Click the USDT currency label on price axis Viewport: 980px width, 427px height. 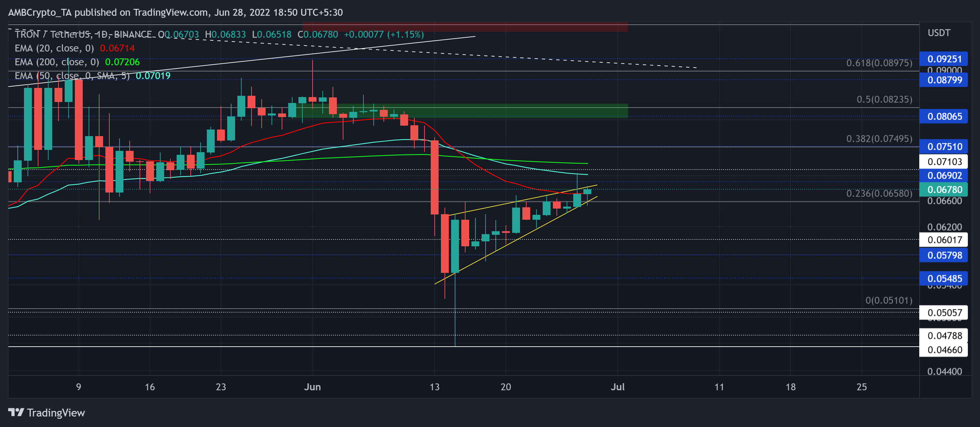[x=939, y=33]
